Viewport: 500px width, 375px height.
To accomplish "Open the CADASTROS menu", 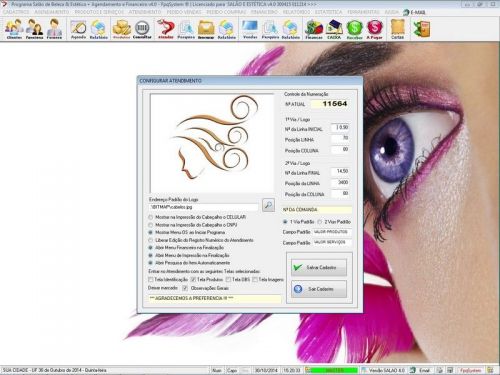I will 16,12.
